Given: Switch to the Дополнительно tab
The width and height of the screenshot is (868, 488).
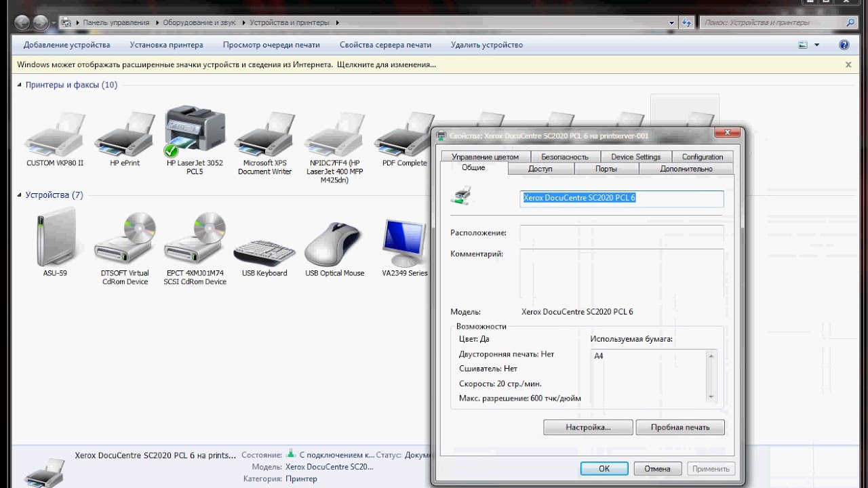Looking at the screenshot, I should pyautogui.click(x=686, y=169).
